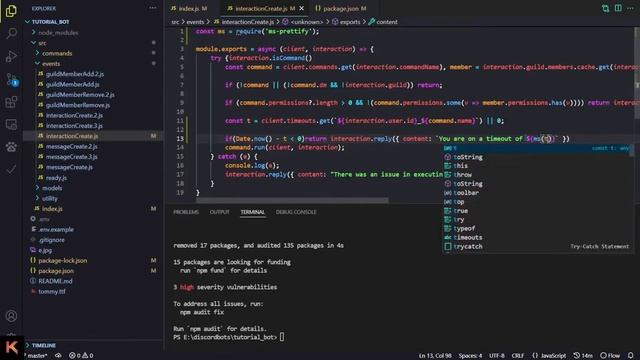Open the Extensions view
The height and width of the screenshot is (360, 640).
click(11, 102)
